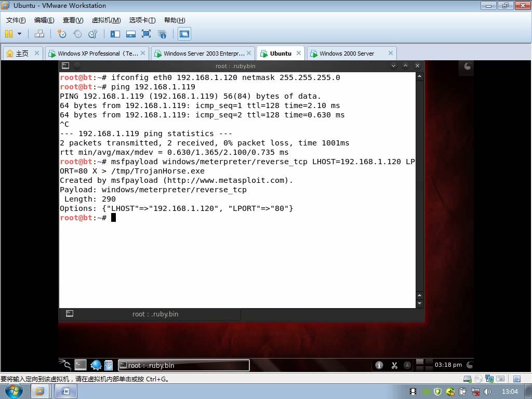Click VMware status bar network adapter icon

click(x=489, y=379)
